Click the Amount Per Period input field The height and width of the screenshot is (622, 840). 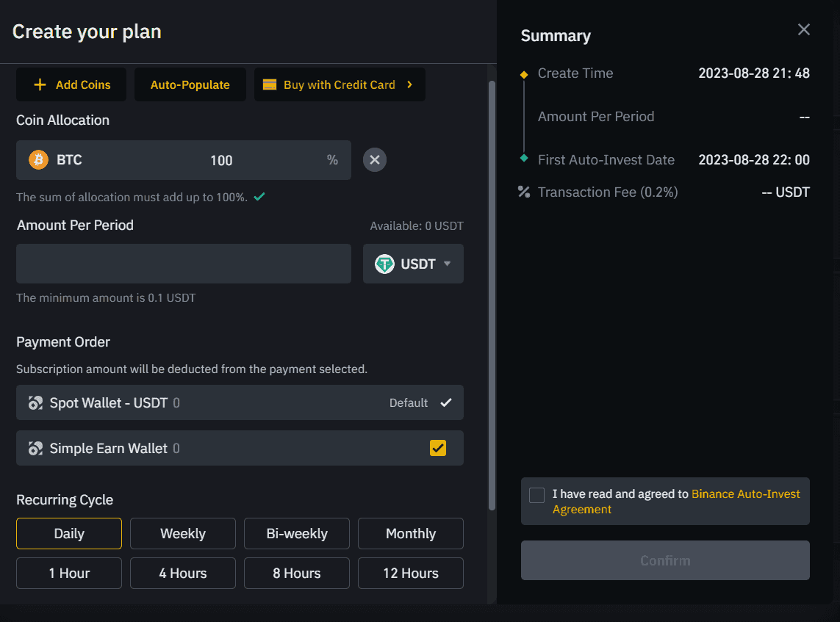[183, 264]
